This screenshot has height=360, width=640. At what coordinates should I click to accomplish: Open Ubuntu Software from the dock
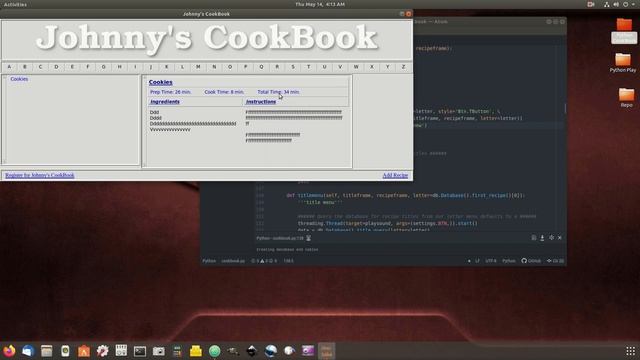pyautogui.click(x=84, y=351)
